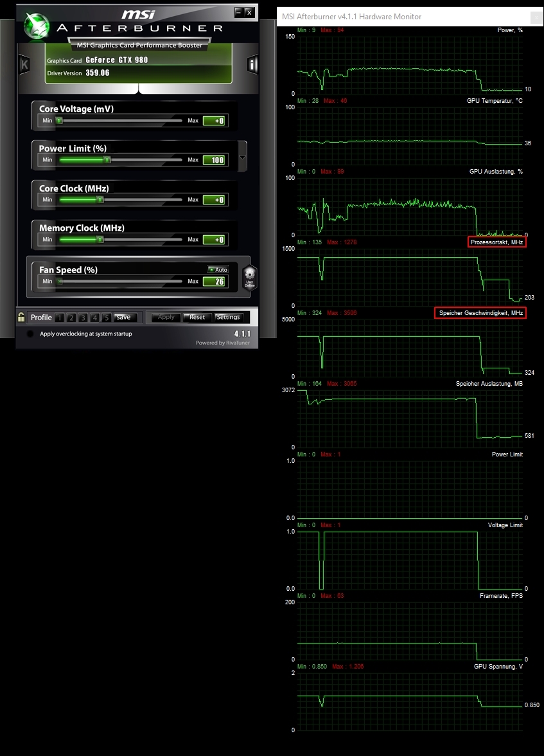544x756 pixels.
Task: Click the GeForce GTX 980 card name
Action: (117, 60)
